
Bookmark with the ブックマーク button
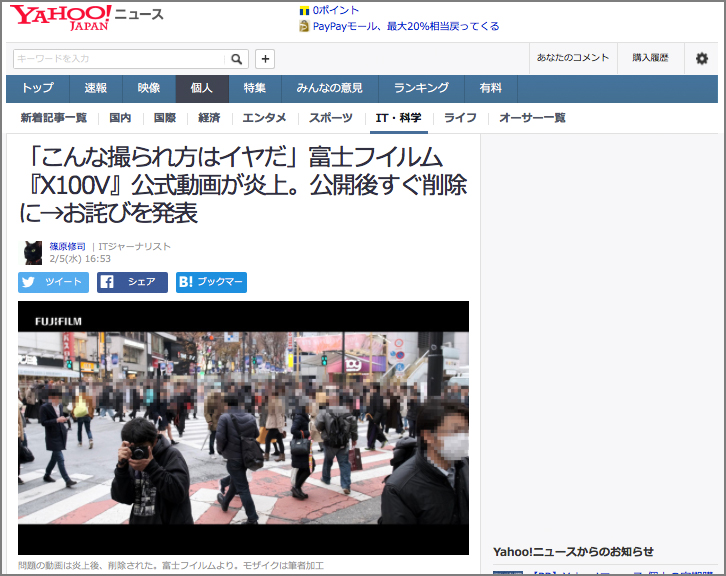(x=211, y=282)
